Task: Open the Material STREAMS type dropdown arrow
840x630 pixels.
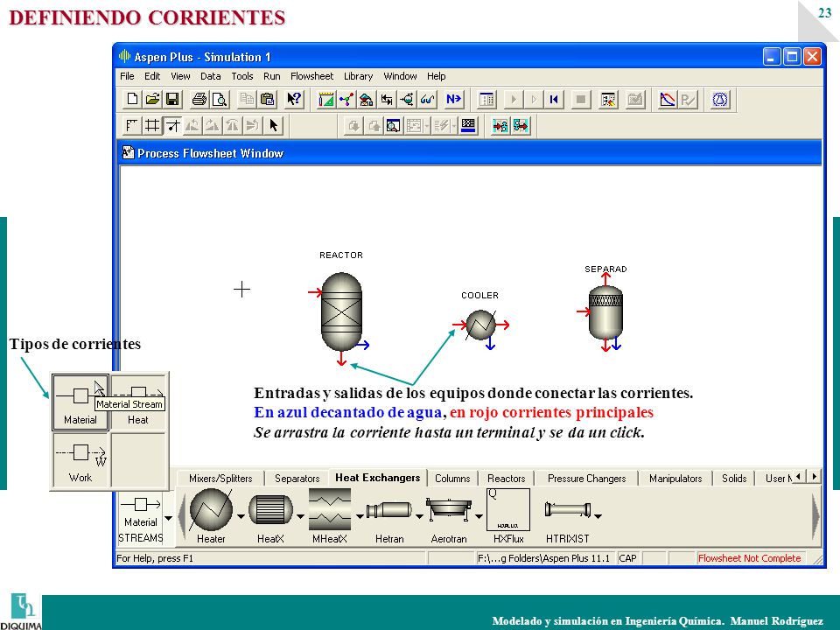Action: pos(168,518)
